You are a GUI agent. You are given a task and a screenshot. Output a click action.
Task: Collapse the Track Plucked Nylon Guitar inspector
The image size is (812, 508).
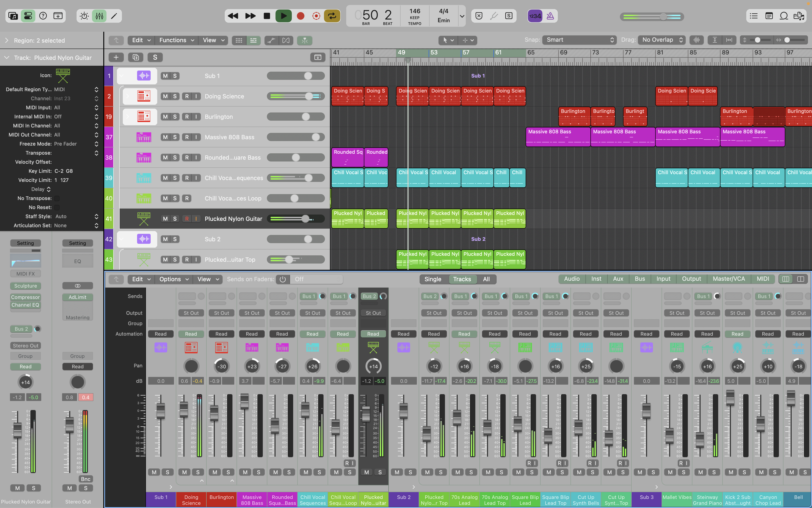click(7, 58)
